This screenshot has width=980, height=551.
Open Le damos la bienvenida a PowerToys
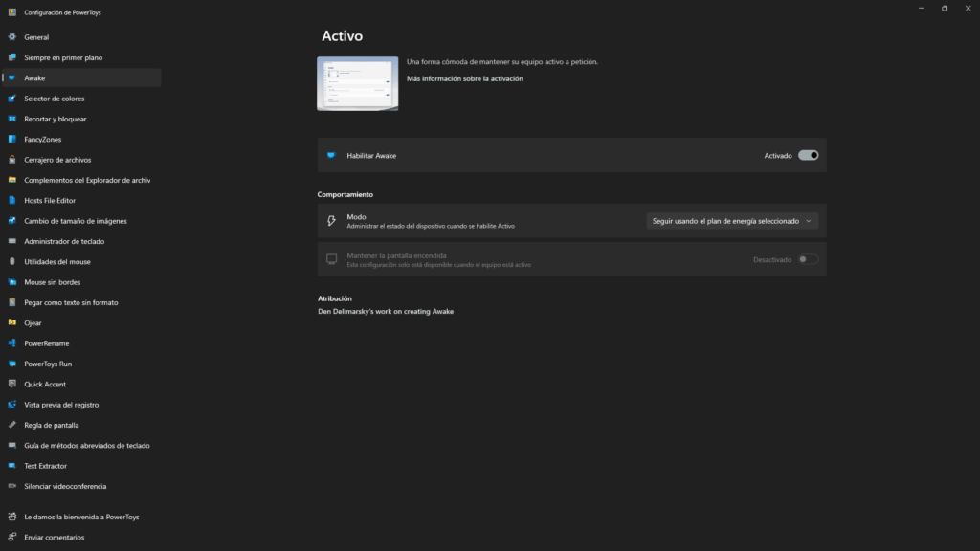(82, 517)
